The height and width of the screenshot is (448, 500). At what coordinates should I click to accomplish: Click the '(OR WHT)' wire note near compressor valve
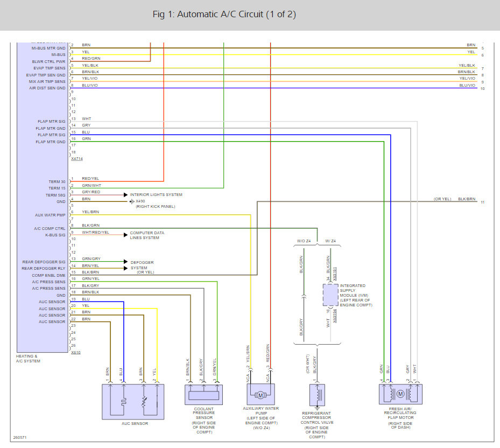click(308, 364)
